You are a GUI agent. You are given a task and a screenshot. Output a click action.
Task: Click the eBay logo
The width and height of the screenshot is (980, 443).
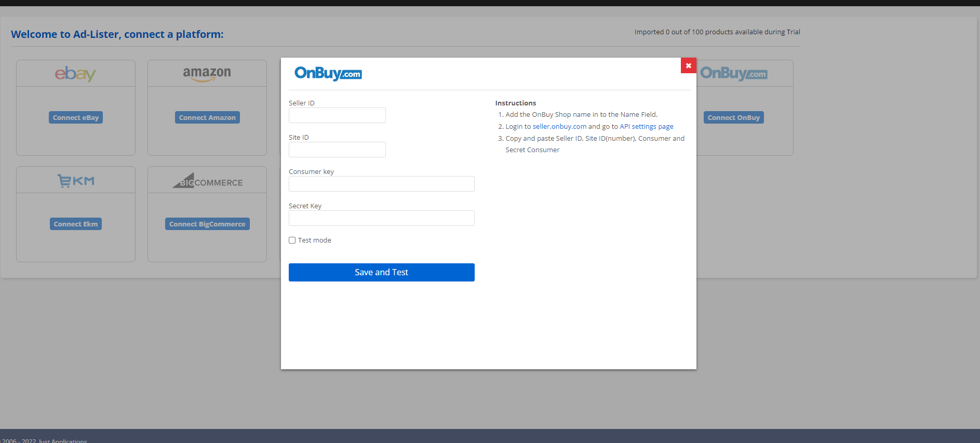(x=76, y=74)
